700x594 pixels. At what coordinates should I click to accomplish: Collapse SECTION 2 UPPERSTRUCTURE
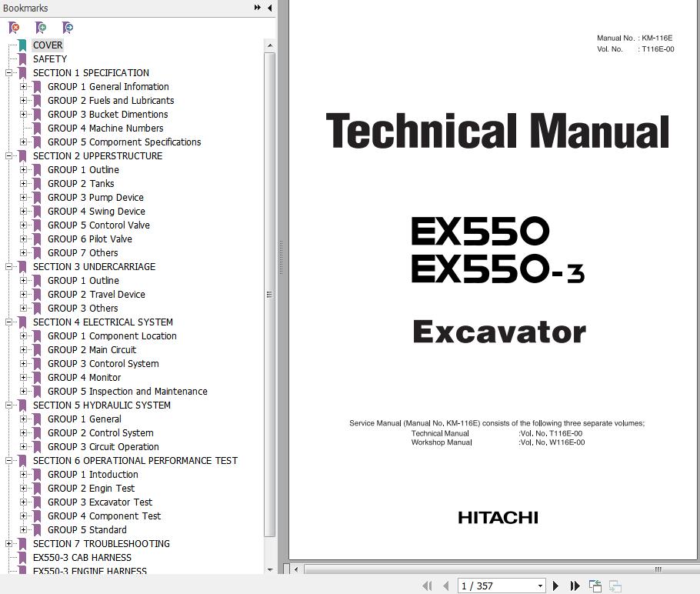[x=8, y=156]
